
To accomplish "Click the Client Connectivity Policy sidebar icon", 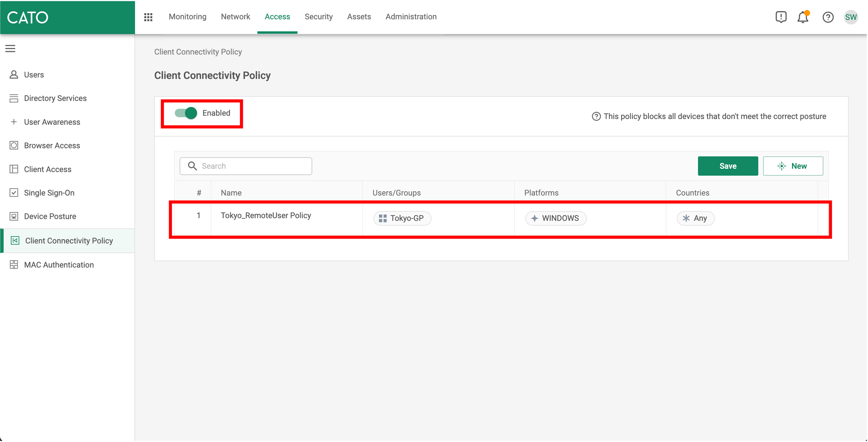I will coord(15,240).
